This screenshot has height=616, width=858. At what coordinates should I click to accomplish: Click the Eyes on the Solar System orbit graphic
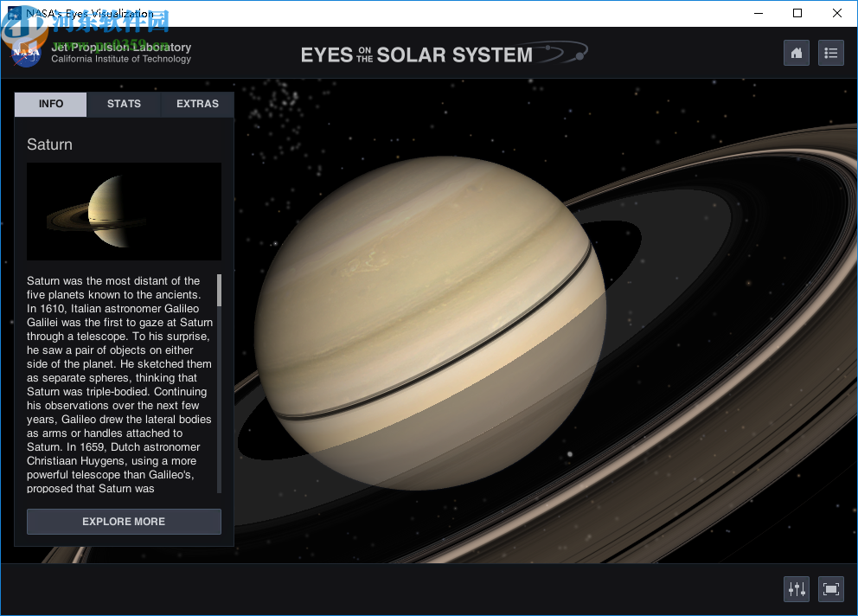561,52
